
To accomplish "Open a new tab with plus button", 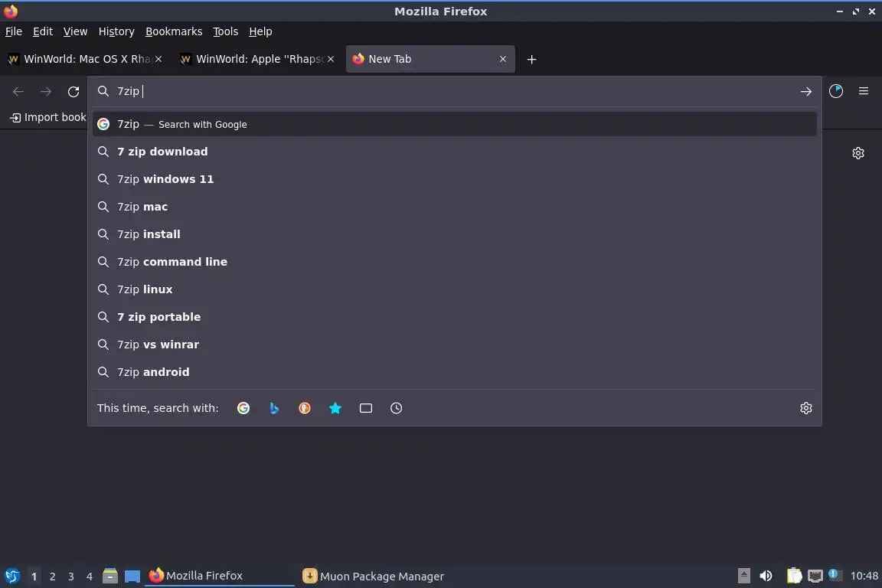I will click(531, 60).
